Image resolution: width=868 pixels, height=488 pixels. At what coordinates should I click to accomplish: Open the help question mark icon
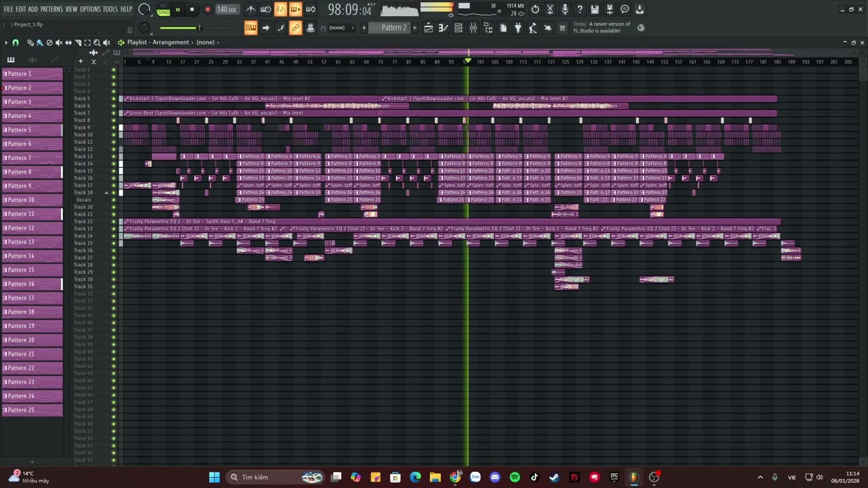(x=580, y=9)
